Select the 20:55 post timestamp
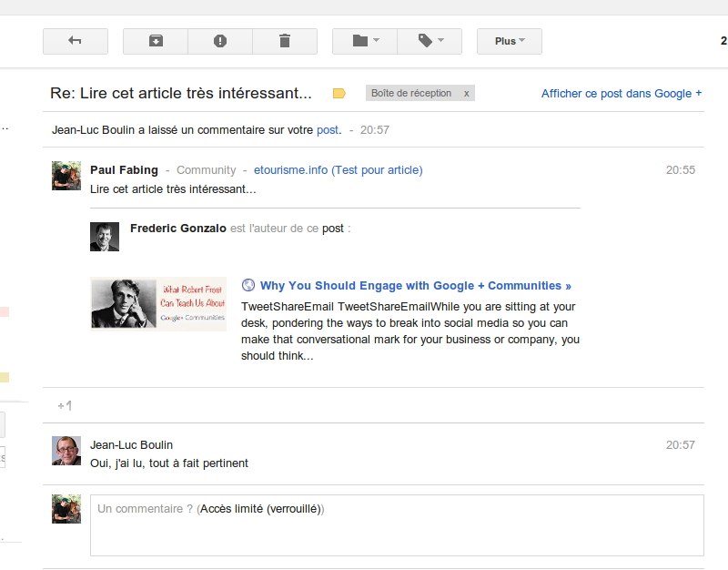Image resolution: width=728 pixels, height=570 pixels. 680,170
